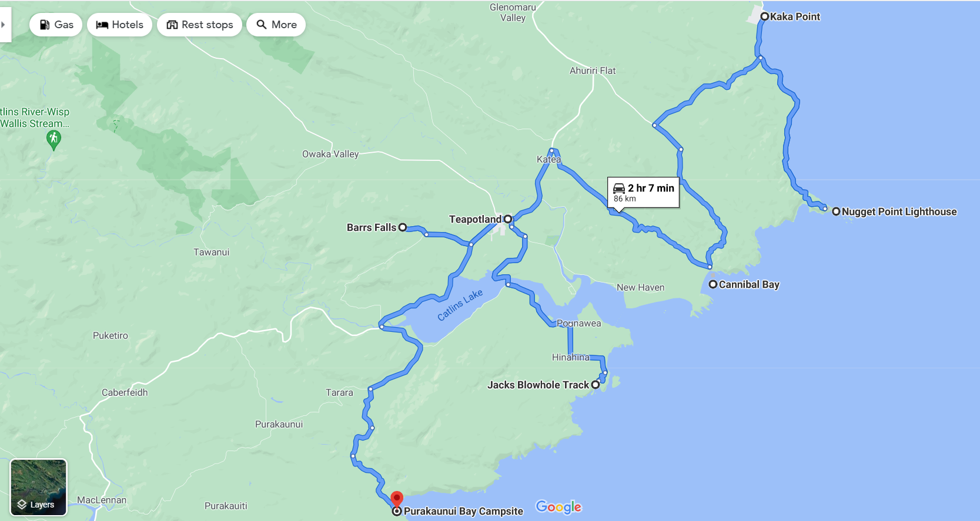The height and width of the screenshot is (521, 980).
Task: Select the New Haven place label
Action: 641,287
